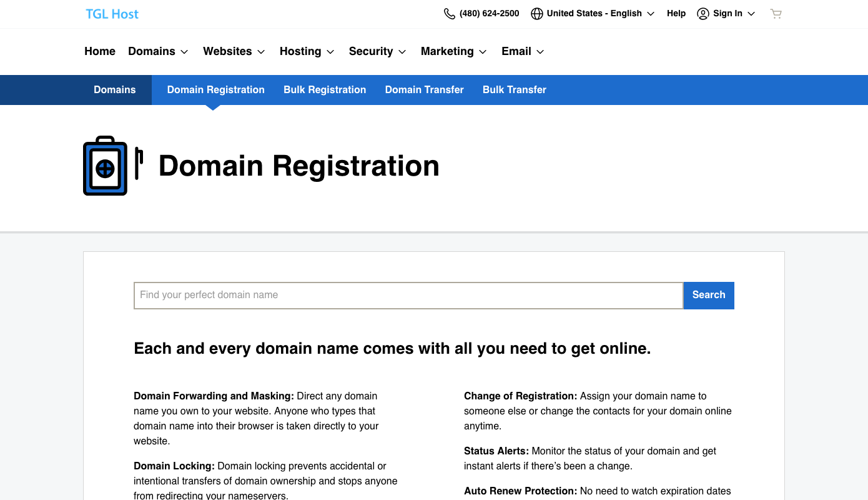Switch to the Bulk Registration tab
The height and width of the screenshot is (500, 868).
pos(325,90)
